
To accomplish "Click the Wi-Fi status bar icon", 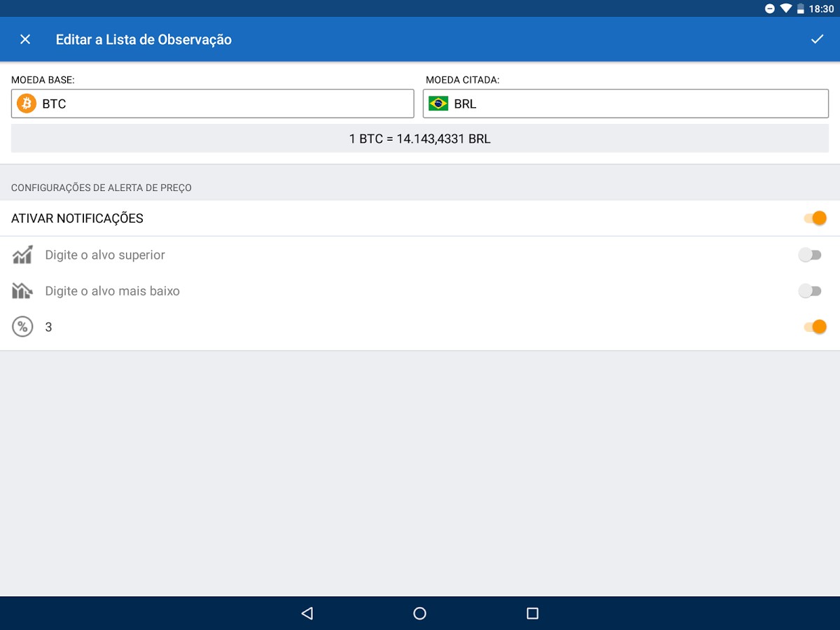I will point(785,8).
